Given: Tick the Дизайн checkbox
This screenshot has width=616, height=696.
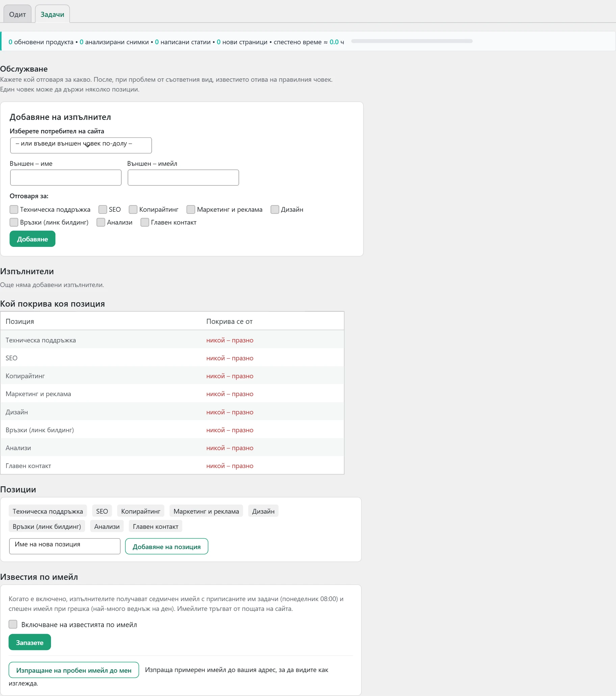Looking at the screenshot, I should [275, 209].
